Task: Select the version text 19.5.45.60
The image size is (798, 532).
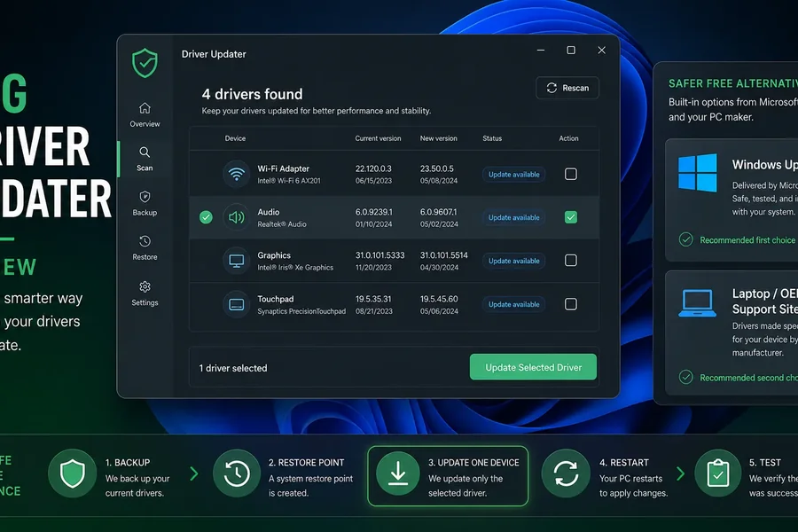Action: [x=439, y=299]
